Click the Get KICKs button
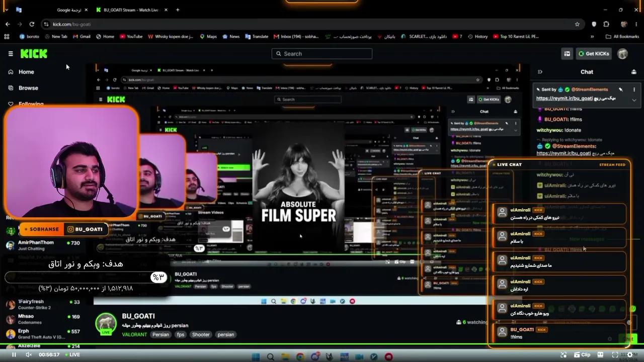Image resolution: width=644 pixels, height=362 pixels. [x=594, y=54]
